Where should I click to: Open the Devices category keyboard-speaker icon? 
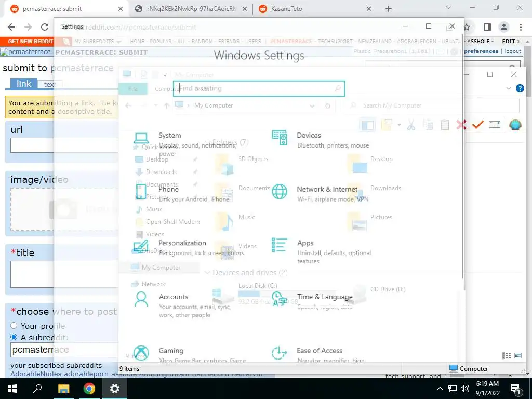click(280, 138)
